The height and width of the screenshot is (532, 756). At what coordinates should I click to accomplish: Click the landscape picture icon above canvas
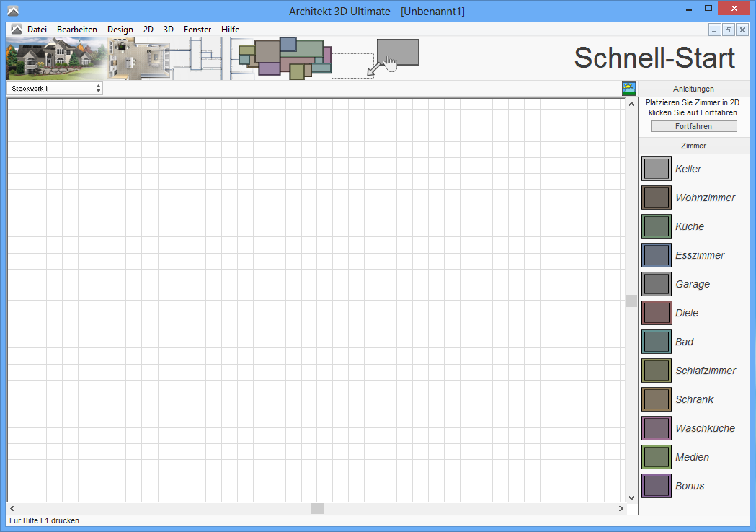pos(628,88)
